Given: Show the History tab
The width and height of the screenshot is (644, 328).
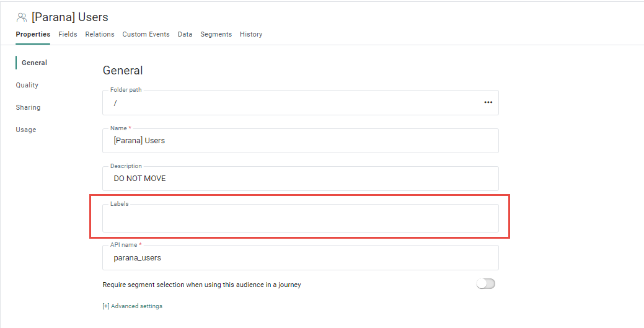Looking at the screenshot, I should point(251,35).
